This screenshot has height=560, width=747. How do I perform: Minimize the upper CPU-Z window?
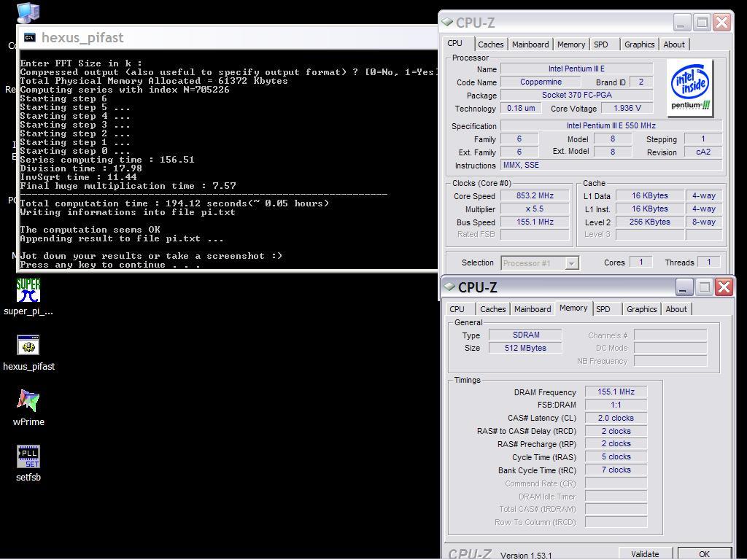pos(681,23)
